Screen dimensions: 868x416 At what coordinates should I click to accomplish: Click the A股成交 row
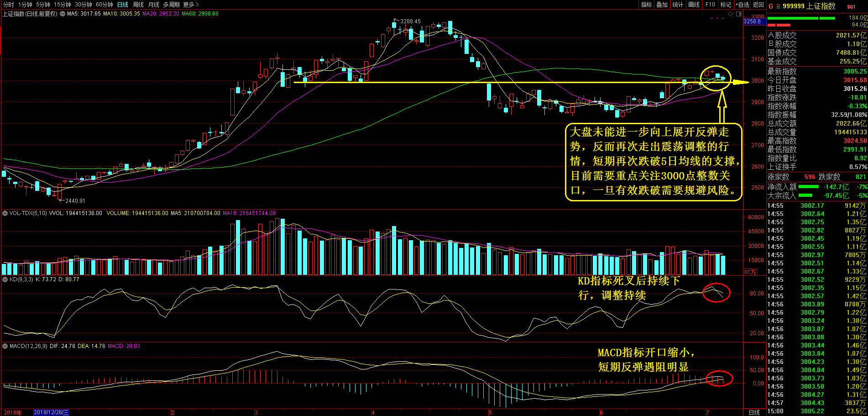817,35
